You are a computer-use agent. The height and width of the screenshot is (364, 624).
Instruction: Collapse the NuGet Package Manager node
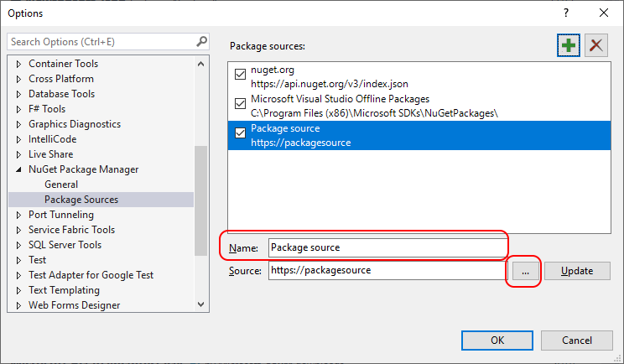point(19,169)
